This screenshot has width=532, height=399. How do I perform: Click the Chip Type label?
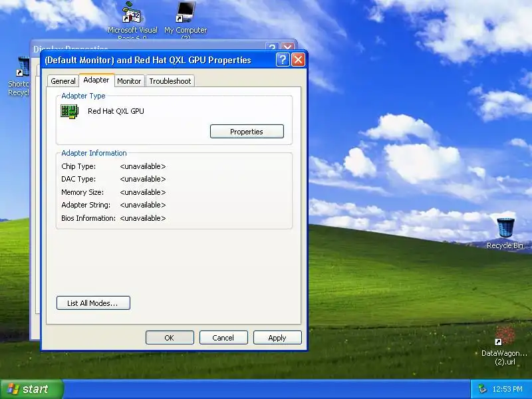point(78,166)
